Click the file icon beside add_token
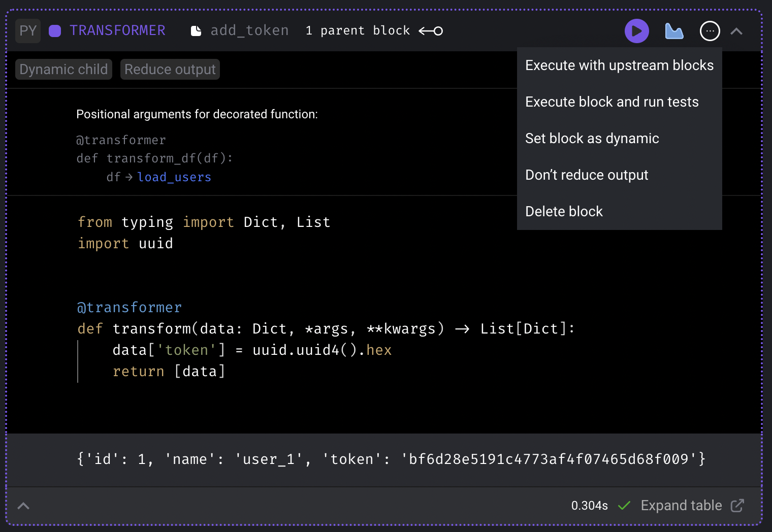This screenshot has height=532, width=772. 196,31
